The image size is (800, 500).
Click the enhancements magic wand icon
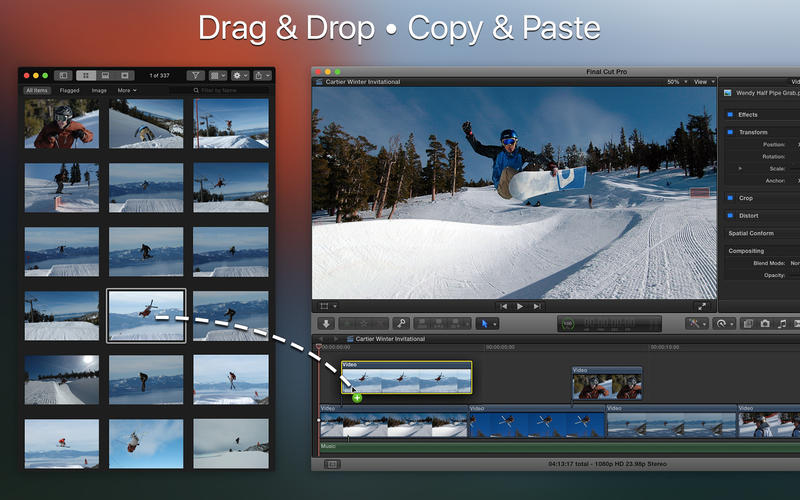pyautogui.click(x=694, y=324)
